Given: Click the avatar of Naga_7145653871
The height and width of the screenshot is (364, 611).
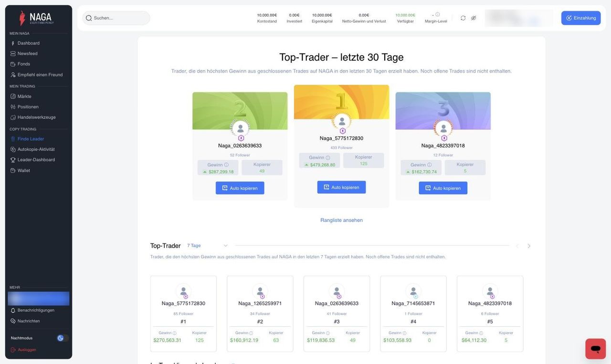Looking at the screenshot, I should (x=413, y=291).
